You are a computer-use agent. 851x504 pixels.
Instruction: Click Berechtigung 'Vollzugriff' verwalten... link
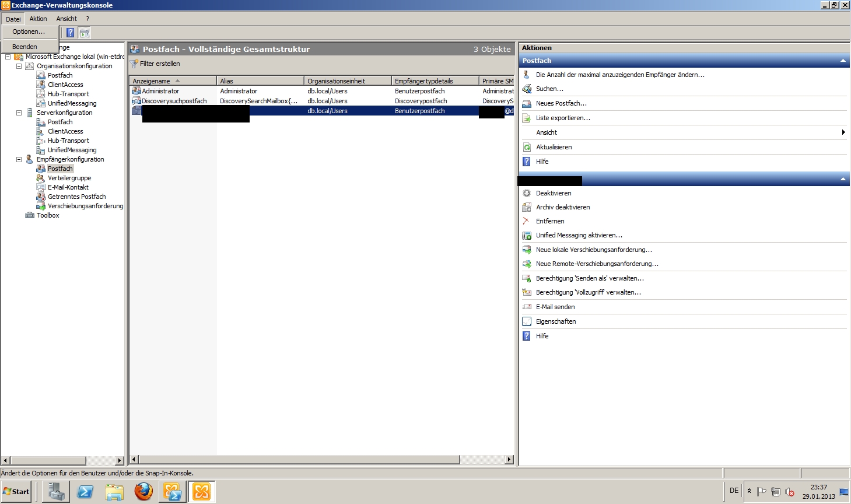pos(589,292)
